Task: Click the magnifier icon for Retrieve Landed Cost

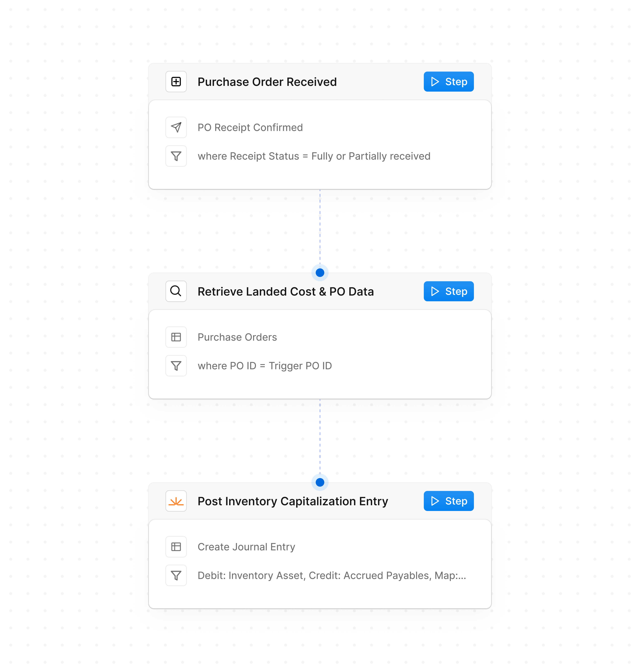Action: coord(176,291)
